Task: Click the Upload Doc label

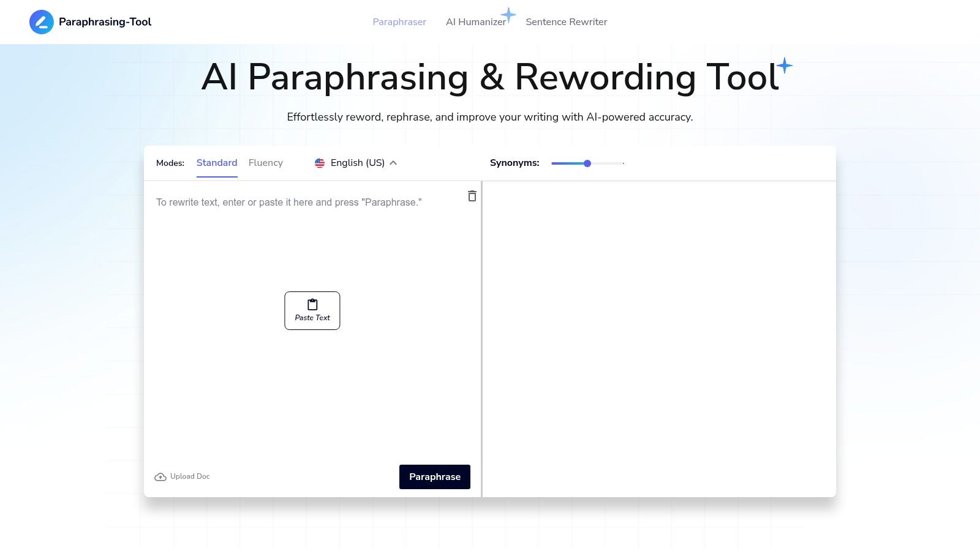Action: click(x=190, y=476)
